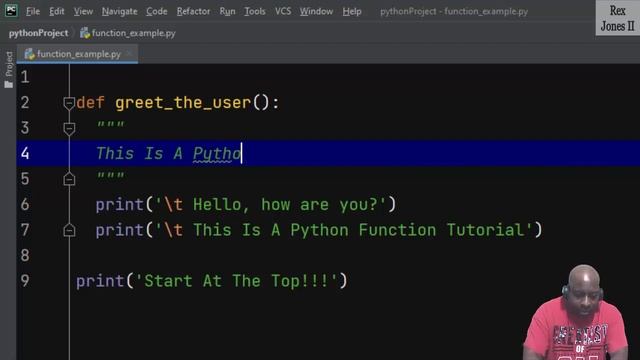
Task: Click line number 9 in the gutter
Action: [25, 281]
